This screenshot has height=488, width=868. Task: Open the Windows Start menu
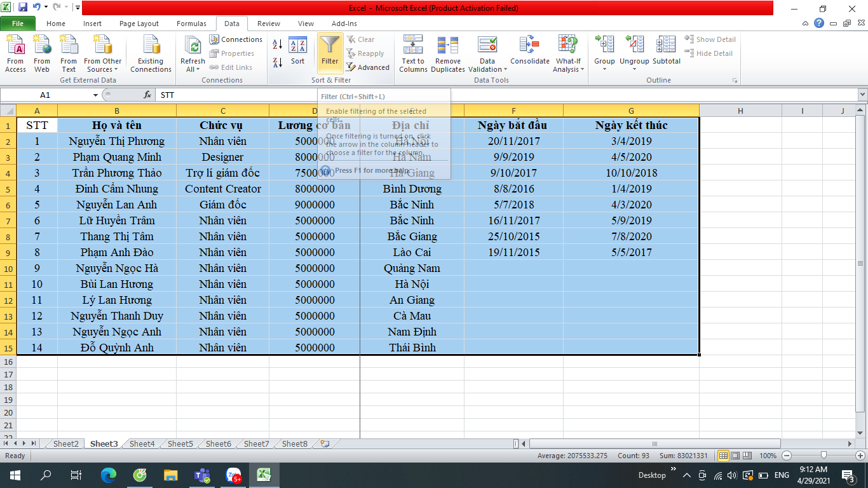coord(15,475)
